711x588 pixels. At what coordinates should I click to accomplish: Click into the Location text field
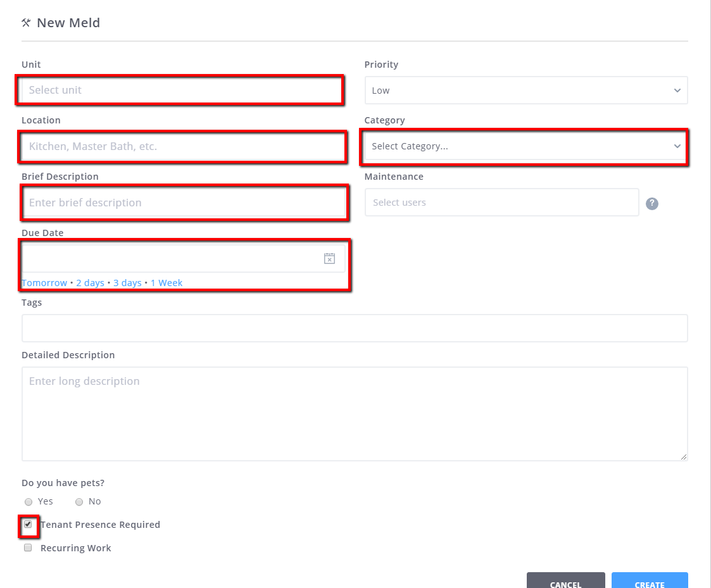coord(182,146)
